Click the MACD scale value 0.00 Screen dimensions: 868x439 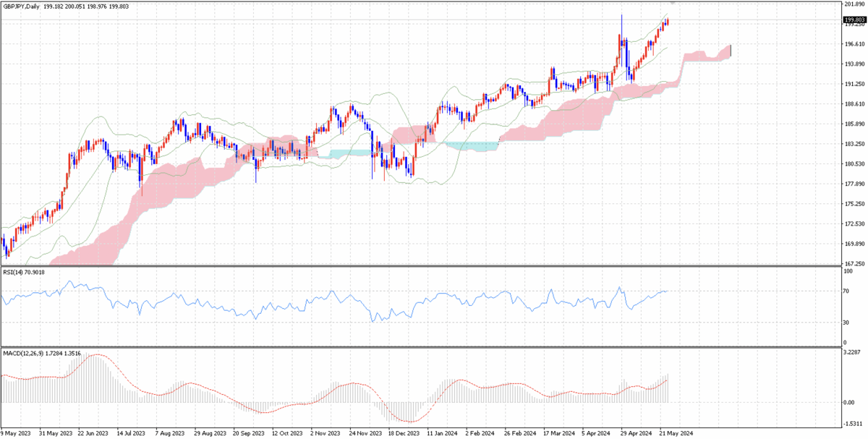pos(851,402)
